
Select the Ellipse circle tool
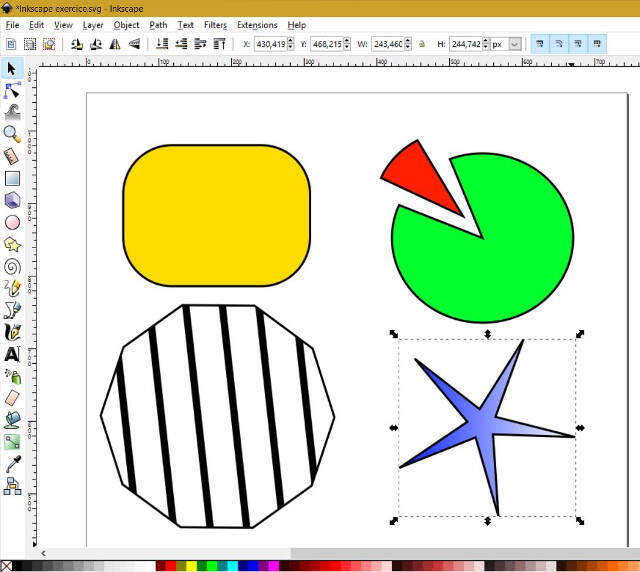click(12, 222)
